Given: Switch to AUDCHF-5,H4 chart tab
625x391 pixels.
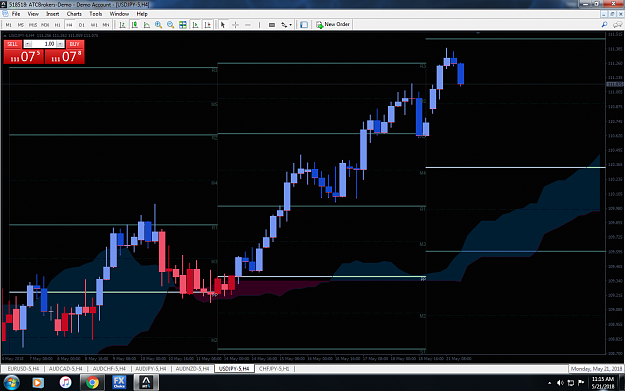Looking at the screenshot, I should click(108, 369).
